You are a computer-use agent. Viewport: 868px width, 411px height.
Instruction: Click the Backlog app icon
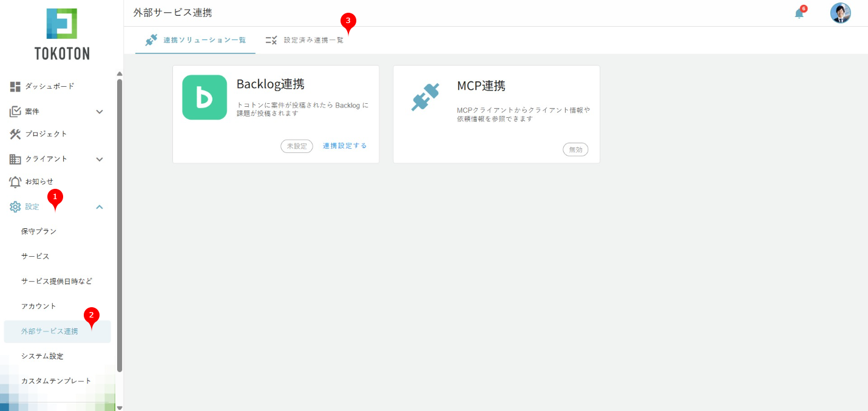[205, 97]
